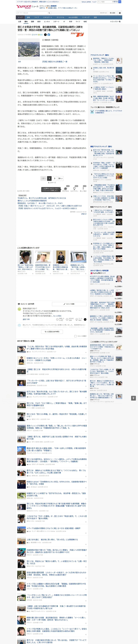Open 【写真】歓談される秋篠宮ご一家 link
This screenshot has width=138, height=644.
click(54, 62)
